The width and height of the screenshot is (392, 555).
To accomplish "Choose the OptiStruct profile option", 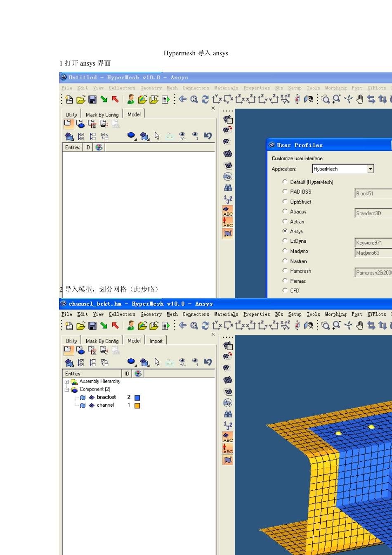I will [x=285, y=202].
